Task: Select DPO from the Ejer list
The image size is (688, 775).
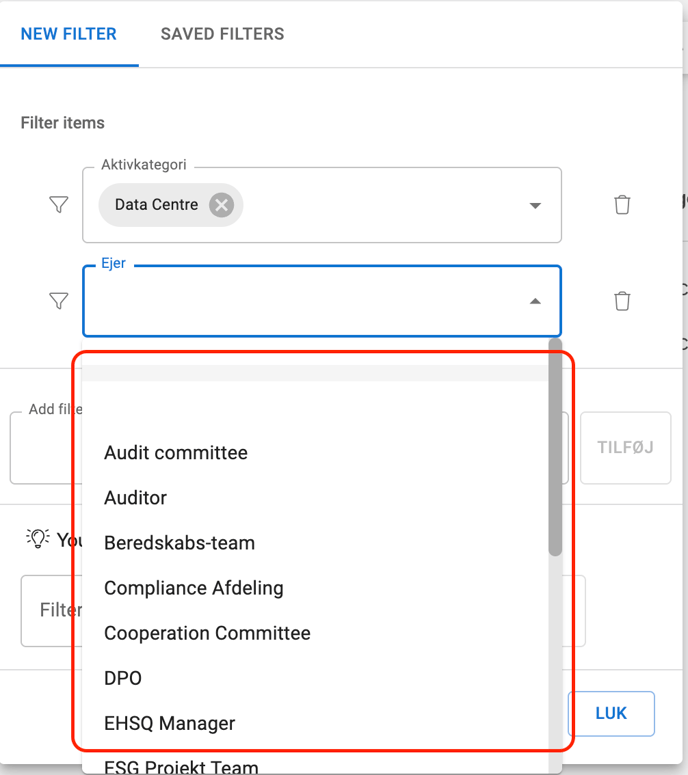Action: pyautogui.click(x=123, y=678)
